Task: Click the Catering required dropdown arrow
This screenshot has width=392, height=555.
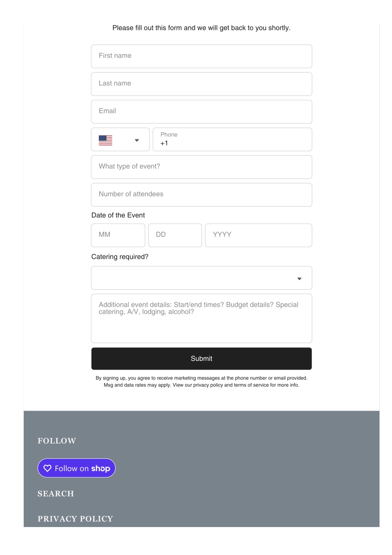Action: 299,278
